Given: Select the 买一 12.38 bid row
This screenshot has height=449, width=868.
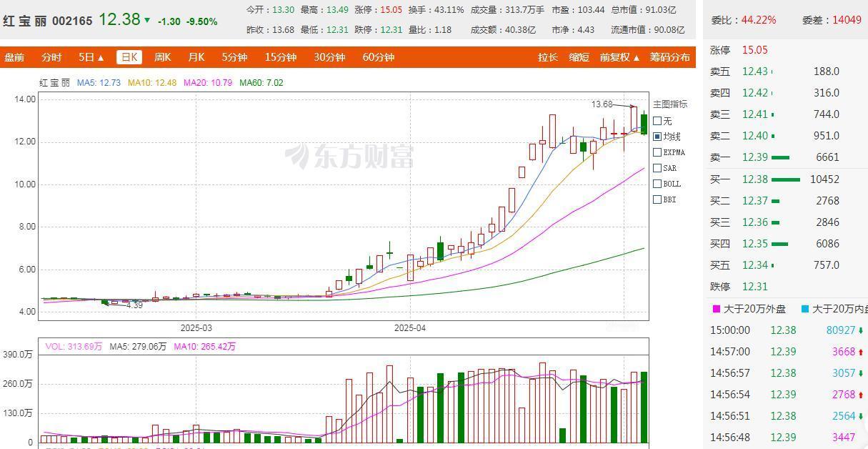Looking at the screenshot, I should [x=784, y=179].
